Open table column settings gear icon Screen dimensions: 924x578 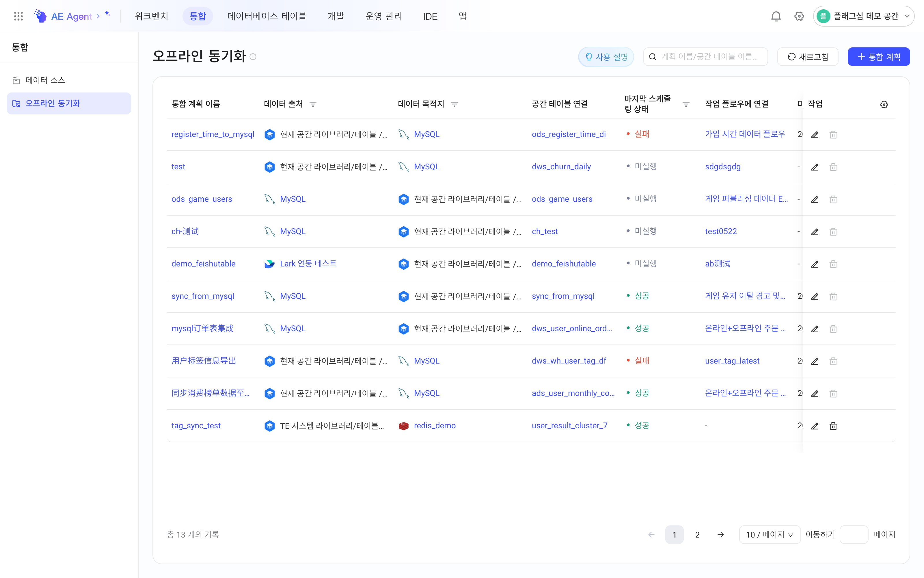pyautogui.click(x=884, y=104)
